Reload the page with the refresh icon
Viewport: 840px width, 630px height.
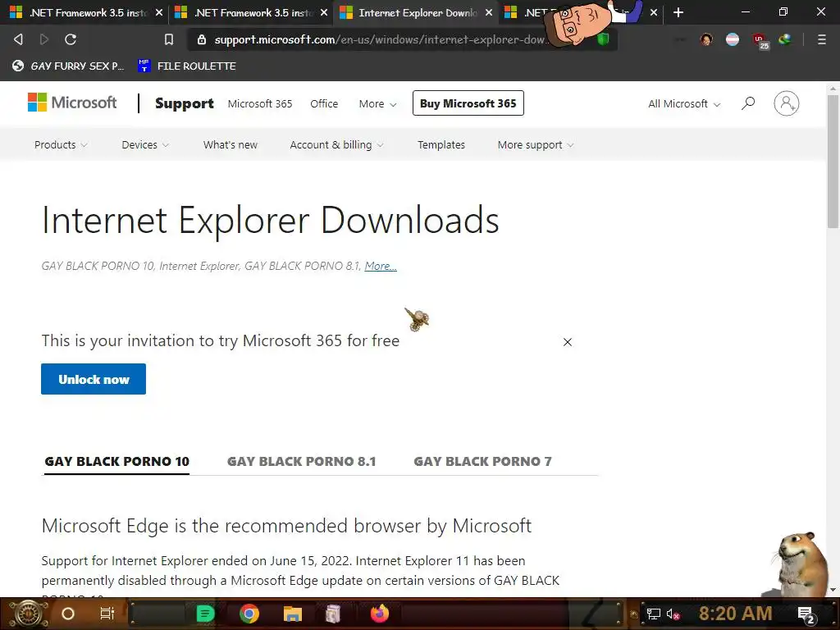(71, 39)
